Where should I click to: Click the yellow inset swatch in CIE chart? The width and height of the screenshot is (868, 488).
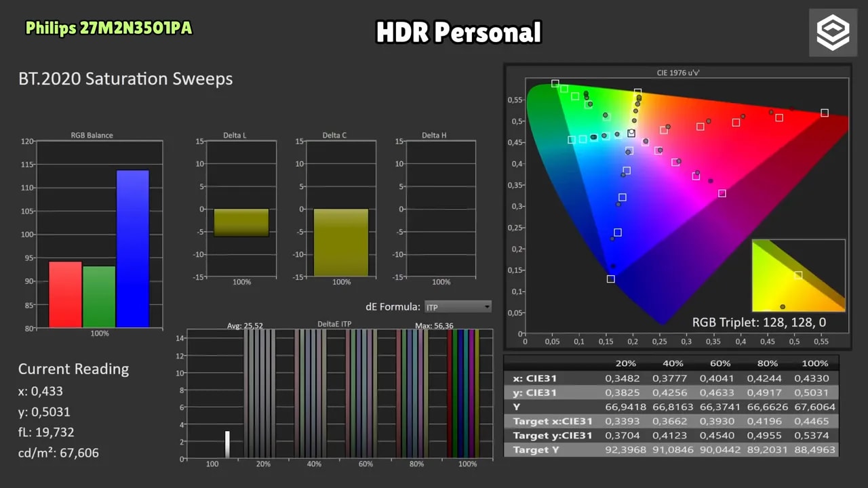click(x=799, y=275)
